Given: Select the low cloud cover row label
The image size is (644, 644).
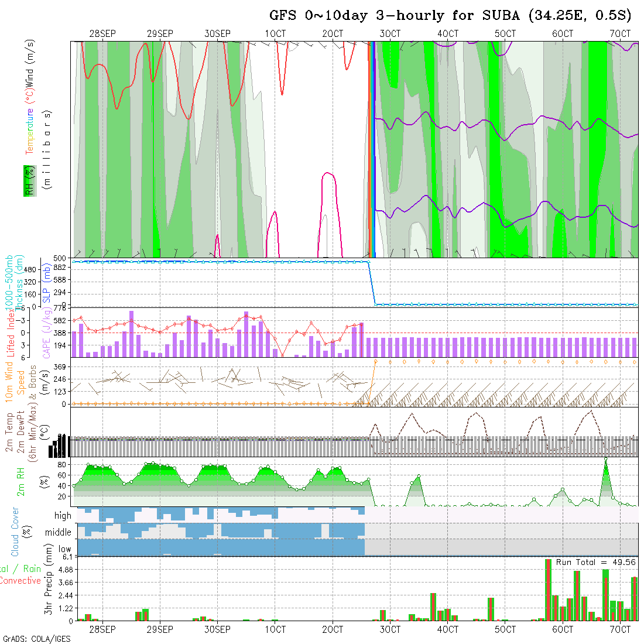Looking at the screenshot, I should (x=64, y=549).
